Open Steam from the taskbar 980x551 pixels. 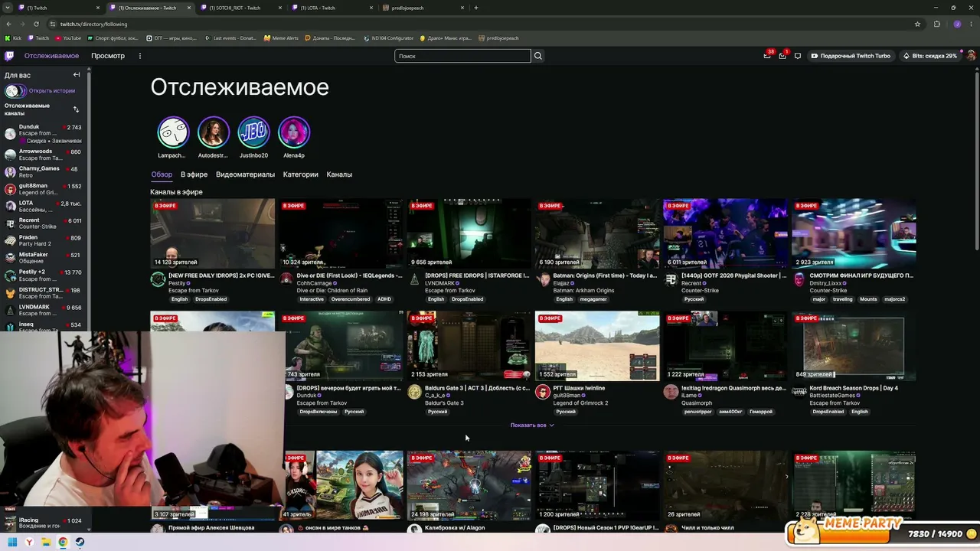[x=80, y=542]
